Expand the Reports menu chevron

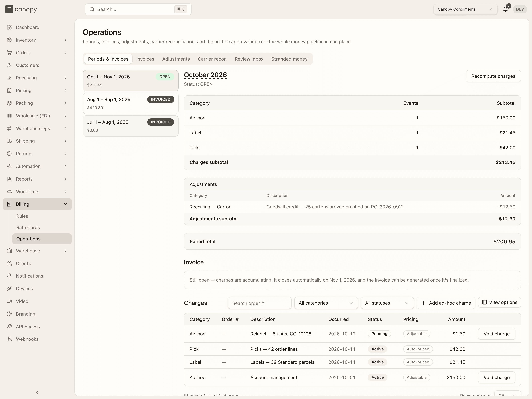65,179
